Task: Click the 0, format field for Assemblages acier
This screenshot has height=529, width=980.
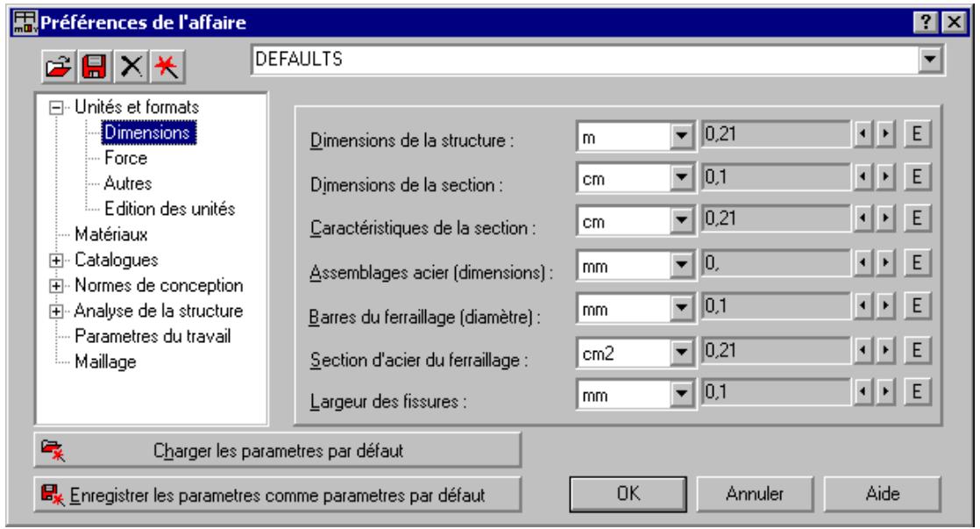Action: pyautogui.click(x=776, y=262)
